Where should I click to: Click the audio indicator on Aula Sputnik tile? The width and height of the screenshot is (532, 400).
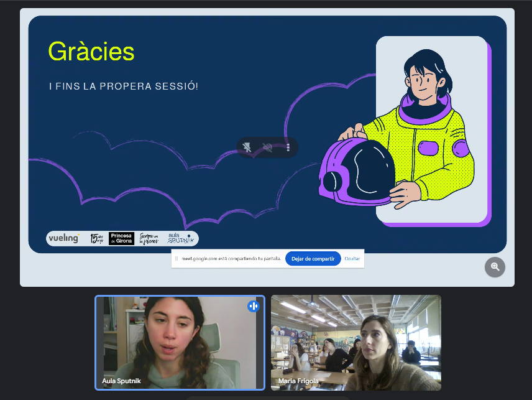(254, 306)
